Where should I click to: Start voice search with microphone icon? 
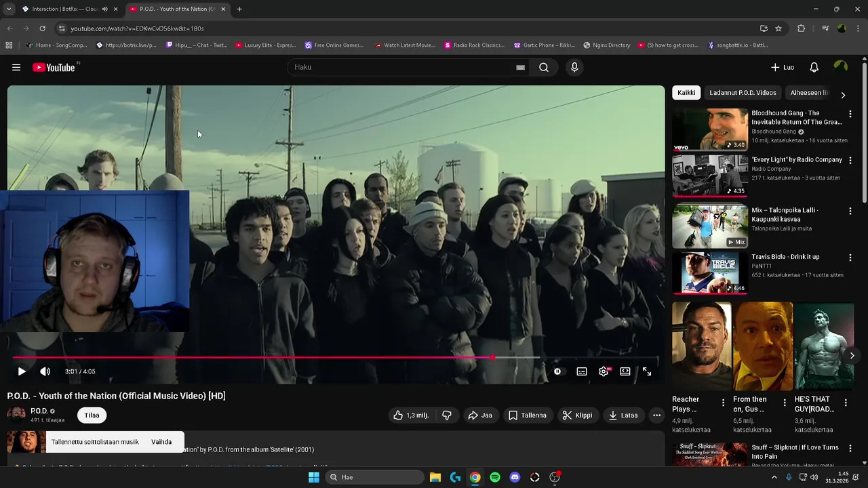(574, 67)
